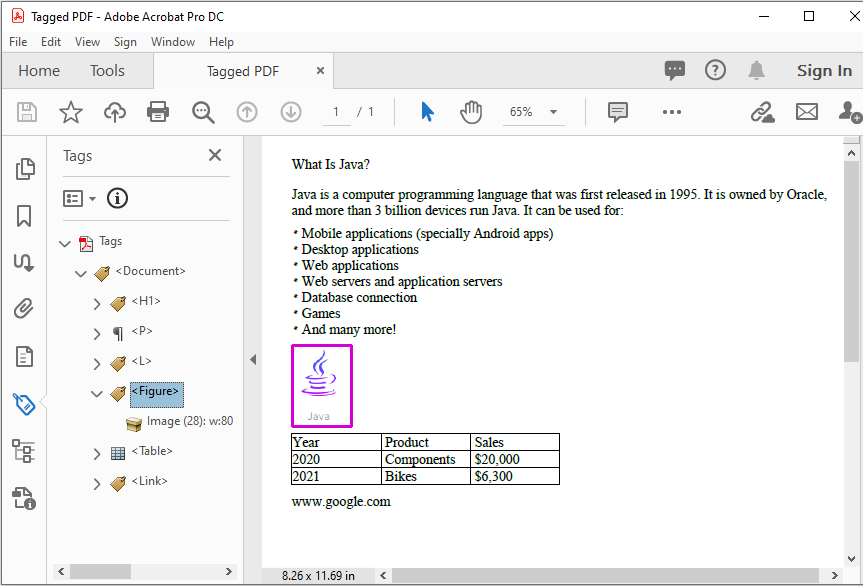Open the Page Thumbnails panel

click(x=25, y=169)
